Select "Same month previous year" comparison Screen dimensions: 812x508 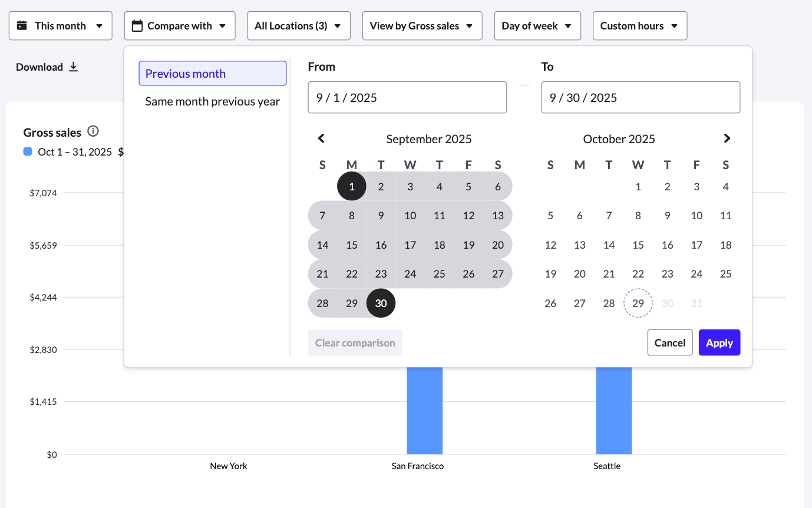(x=212, y=101)
